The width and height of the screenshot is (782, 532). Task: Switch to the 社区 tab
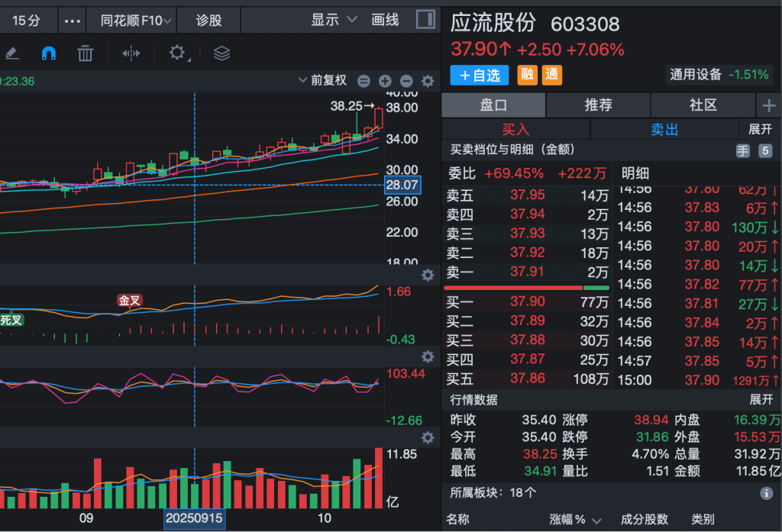(x=703, y=105)
